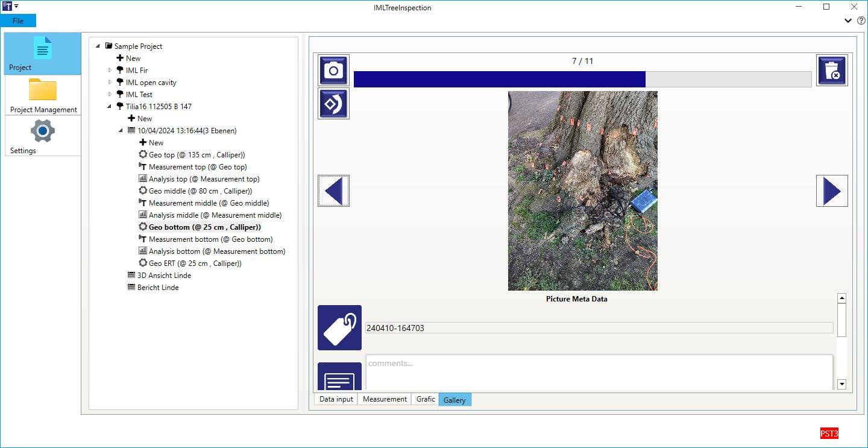868x448 pixels.
Task: Open the File menu
Action: click(18, 21)
